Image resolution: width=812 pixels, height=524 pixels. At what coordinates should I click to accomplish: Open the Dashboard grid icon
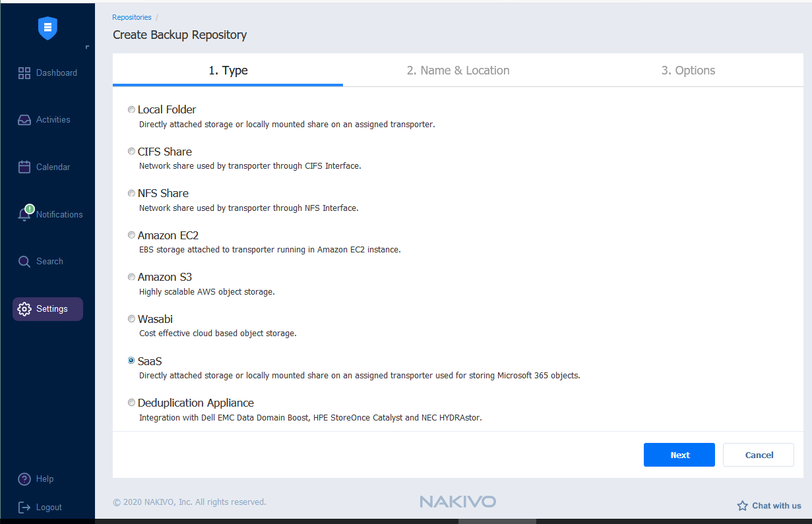point(24,73)
